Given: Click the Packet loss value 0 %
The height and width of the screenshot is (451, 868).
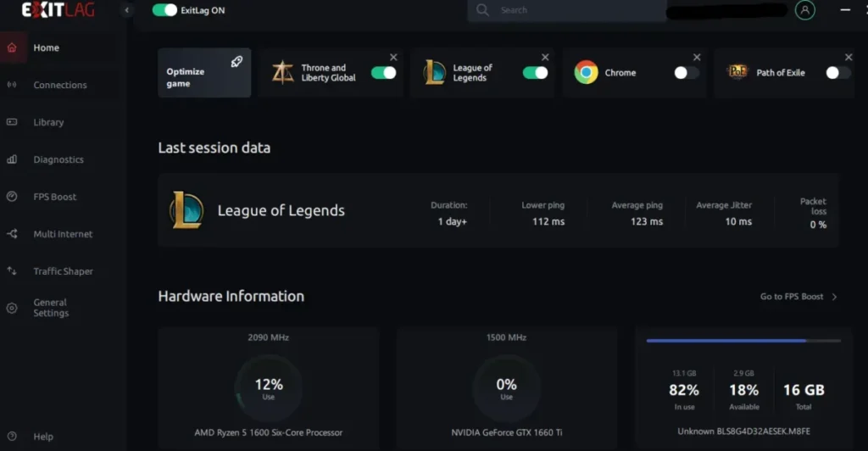Looking at the screenshot, I should coord(818,224).
